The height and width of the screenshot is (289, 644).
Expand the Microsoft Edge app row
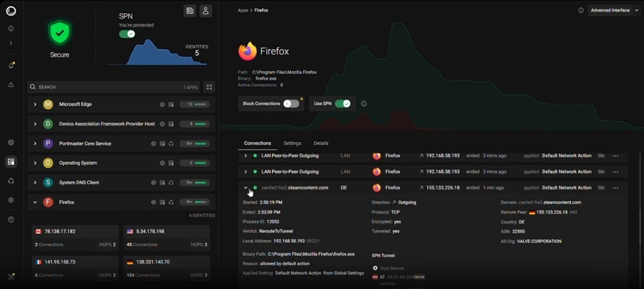click(x=35, y=104)
